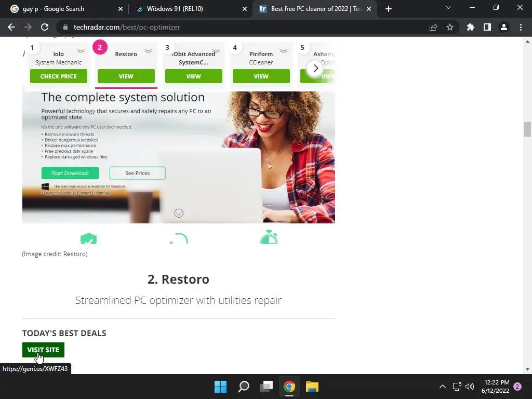Open Windows taskbar search

pyautogui.click(x=244, y=387)
